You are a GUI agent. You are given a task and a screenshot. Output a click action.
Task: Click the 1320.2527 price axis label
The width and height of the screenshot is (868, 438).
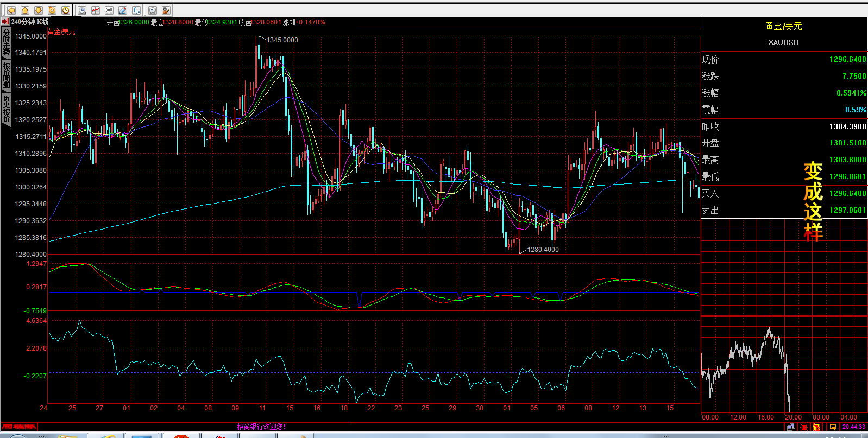tap(30, 119)
